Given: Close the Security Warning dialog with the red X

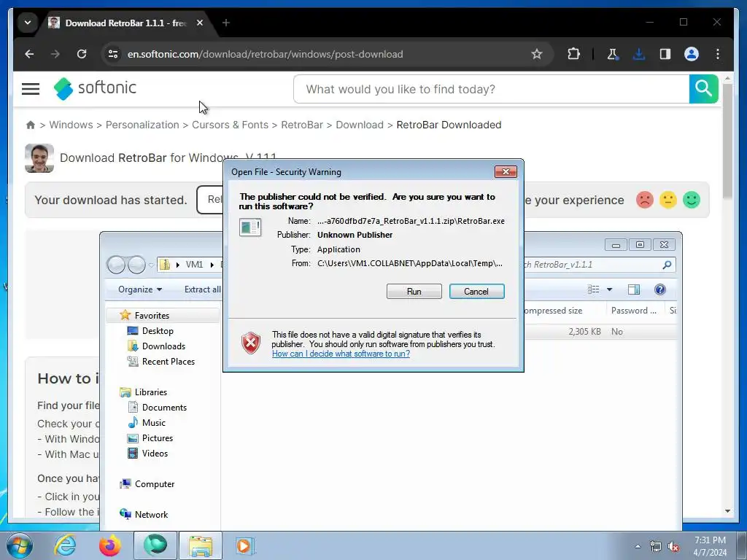Looking at the screenshot, I should (506, 172).
